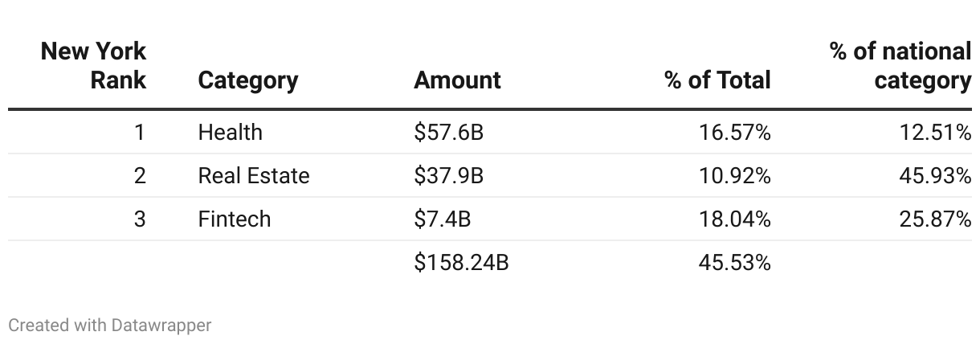Click the "% of Total" column header
This screenshot has width=980, height=344.
(717, 80)
